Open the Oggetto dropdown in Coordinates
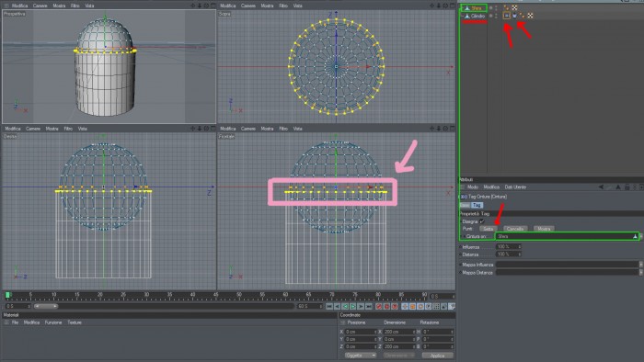644x362 pixels. pyautogui.click(x=361, y=356)
